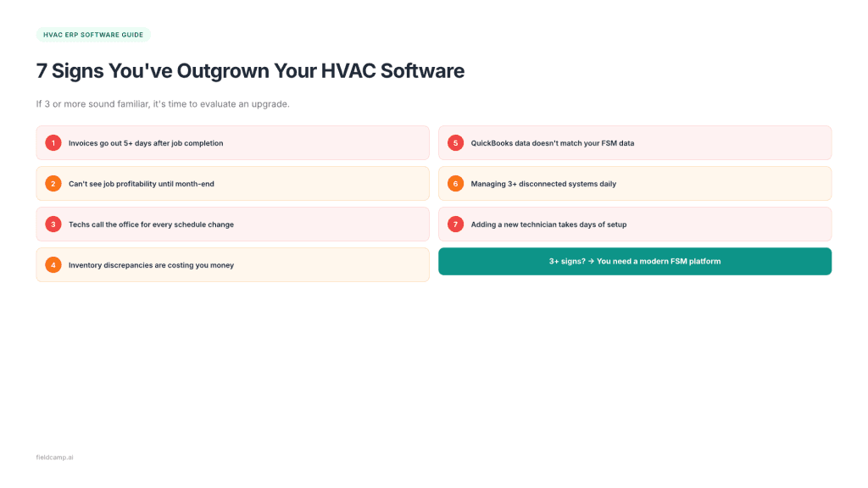Click the number 7 badge icon
This screenshot has width=868, height=488.
(x=454, y=224)
